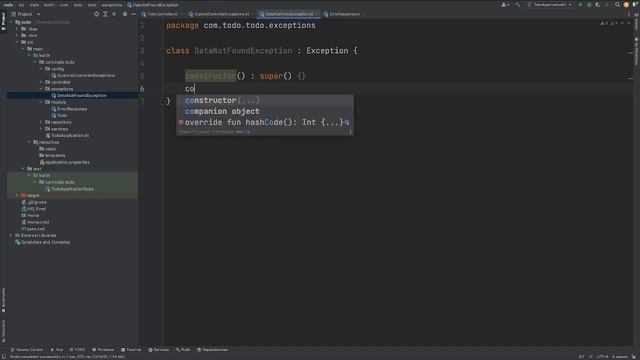Open the Project tool window side tab

[x=3, y=21]
